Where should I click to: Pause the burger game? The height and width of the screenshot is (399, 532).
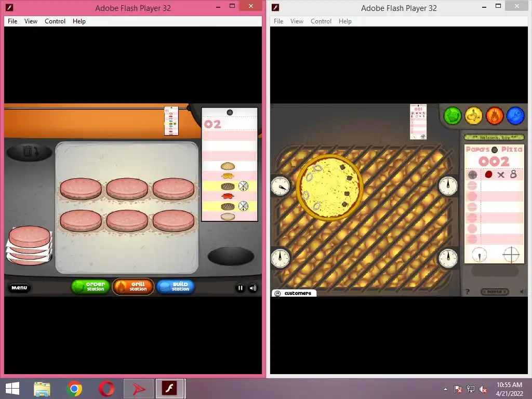coord(240,288)
